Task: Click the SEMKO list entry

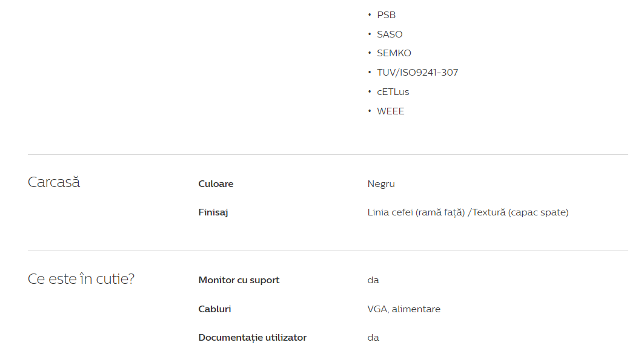Action: (x=394, y=53)
